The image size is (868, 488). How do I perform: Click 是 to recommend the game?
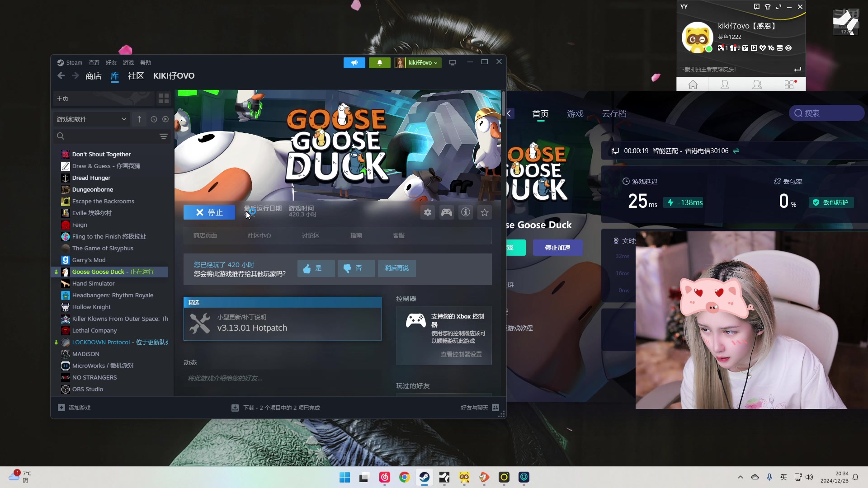coord(316,268)
